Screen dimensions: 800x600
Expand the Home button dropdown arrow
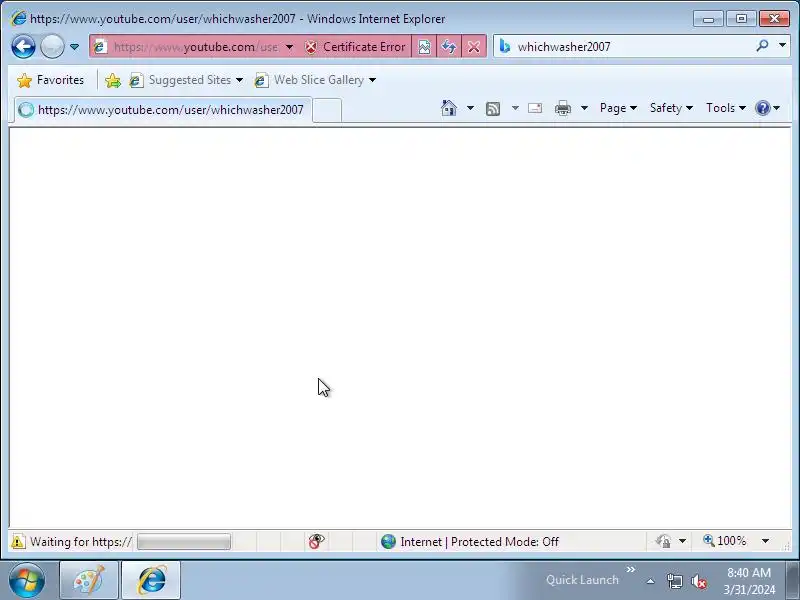(x=470, y=108)
